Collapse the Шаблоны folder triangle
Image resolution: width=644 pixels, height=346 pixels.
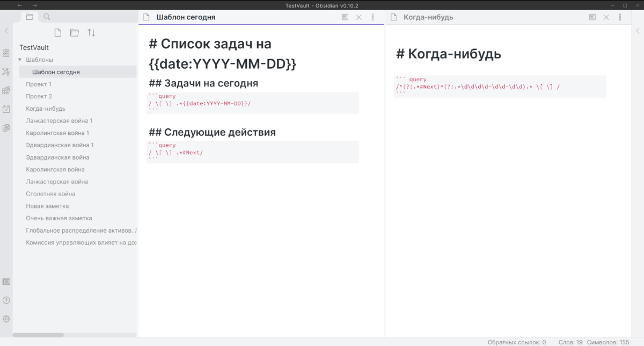pyautogui.click(x=20, y=60)
